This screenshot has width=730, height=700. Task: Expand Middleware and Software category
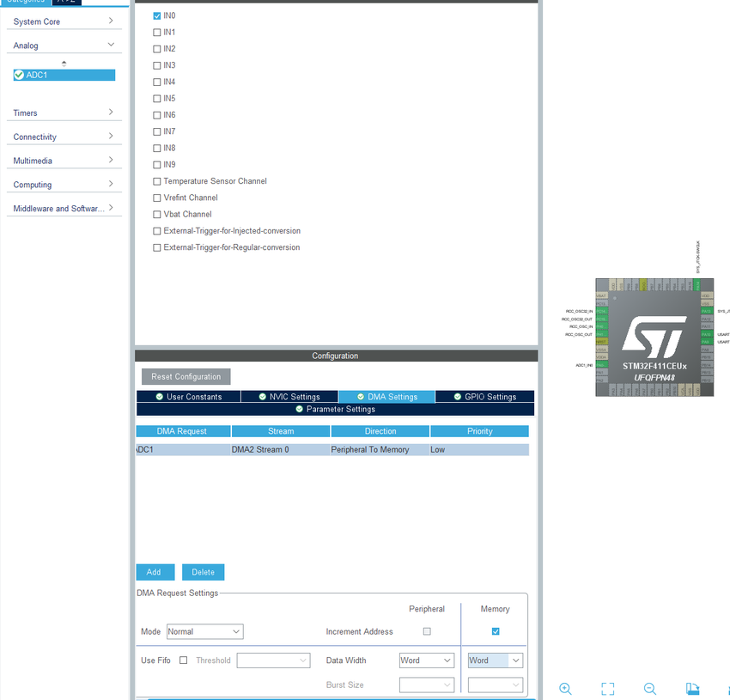point(64,208)
